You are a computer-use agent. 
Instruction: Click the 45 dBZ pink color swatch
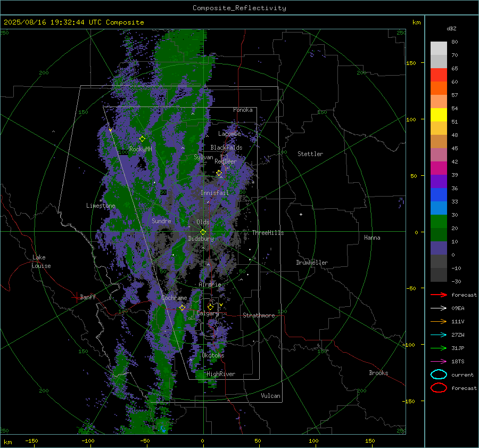[439, 154]
